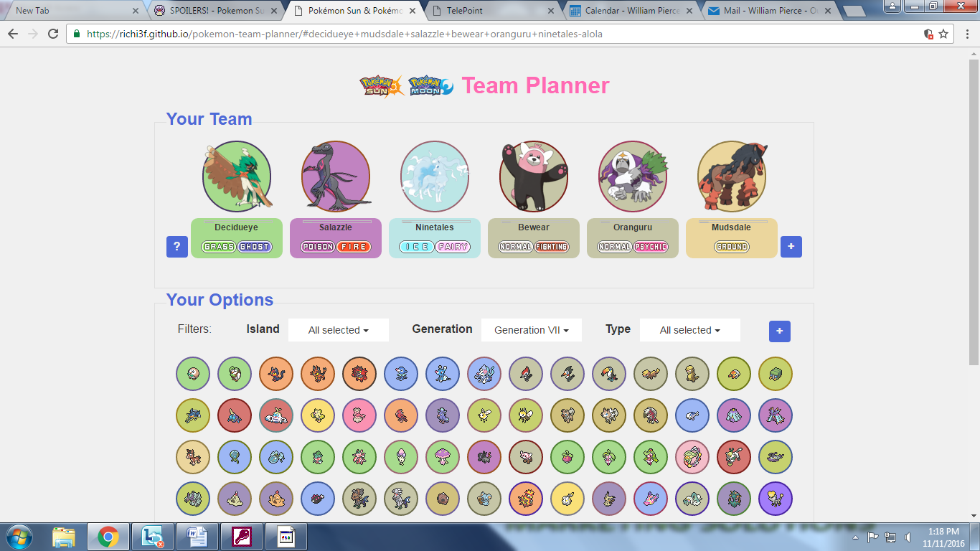This screenshot has height=551, width=980.
Task: Open the Type filter dropdown
Action: [x=690, y=330]
